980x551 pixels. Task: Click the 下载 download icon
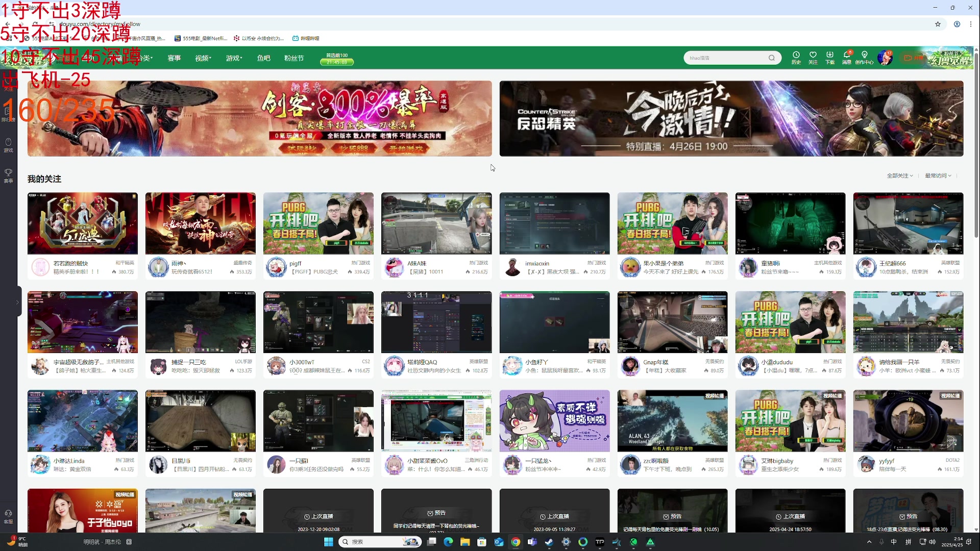click(x=830, y=58)
